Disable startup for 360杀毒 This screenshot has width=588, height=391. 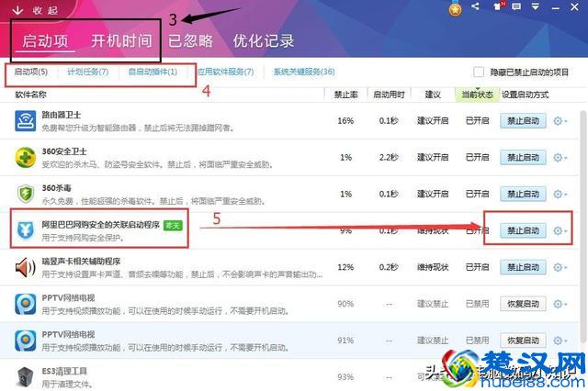pyautogui.click(x=523, y=194)
